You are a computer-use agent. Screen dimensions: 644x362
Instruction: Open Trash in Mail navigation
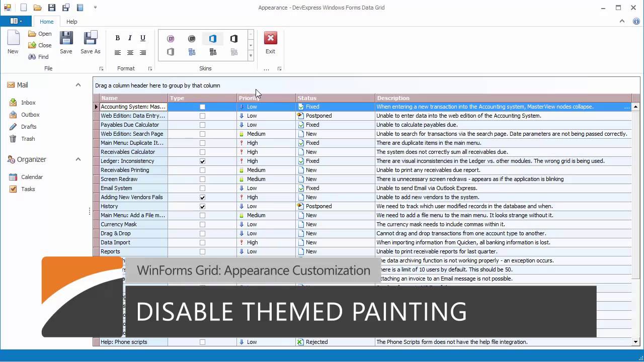pyautogui.click(x=22, y=139)
